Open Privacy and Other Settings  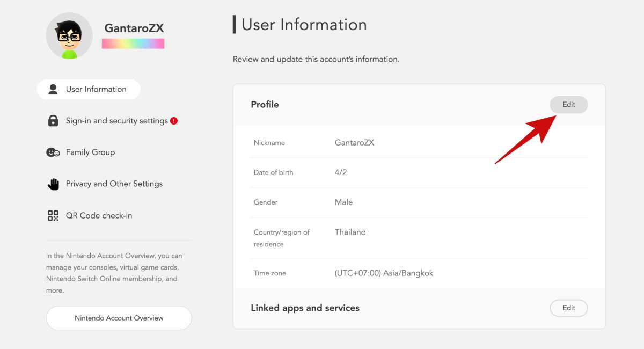114,184
